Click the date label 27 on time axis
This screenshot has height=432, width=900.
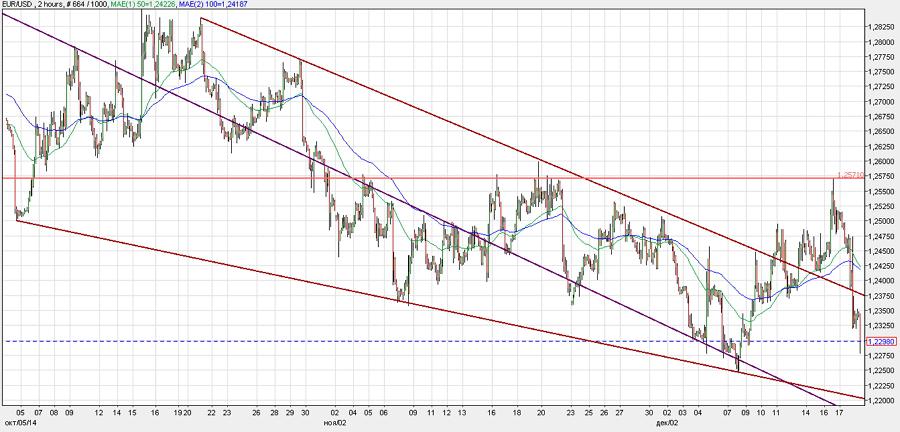click(619, 412)
